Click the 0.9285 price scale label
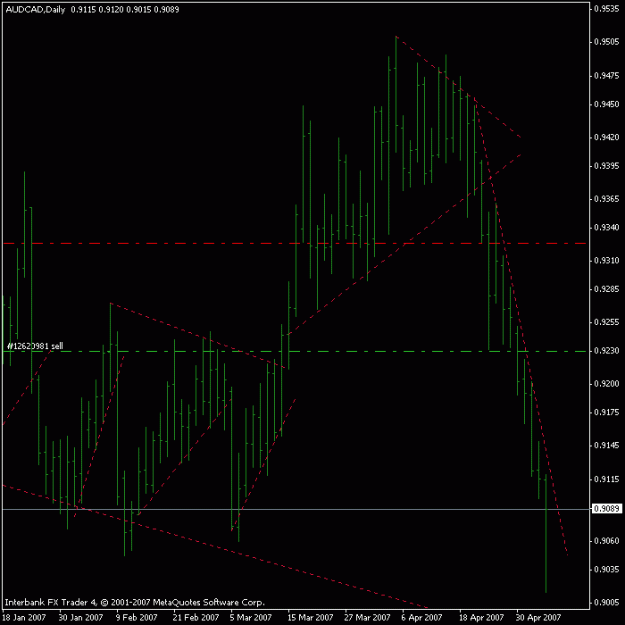 [607, 289]
